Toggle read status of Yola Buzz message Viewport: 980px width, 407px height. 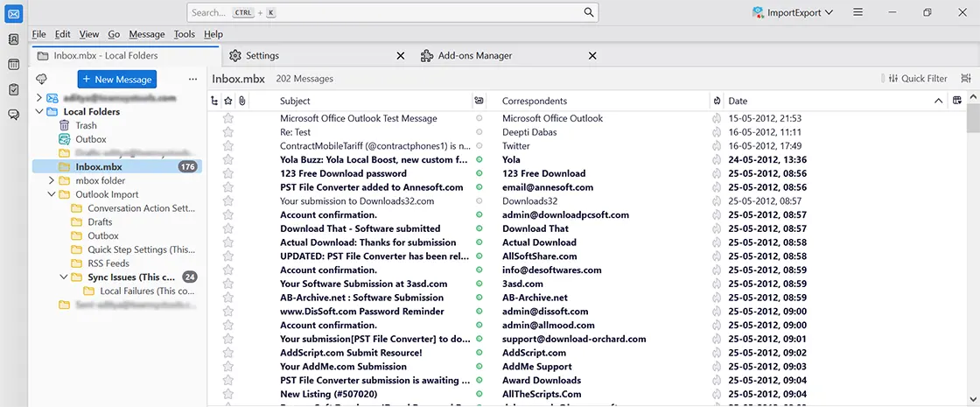pos(479,159)
